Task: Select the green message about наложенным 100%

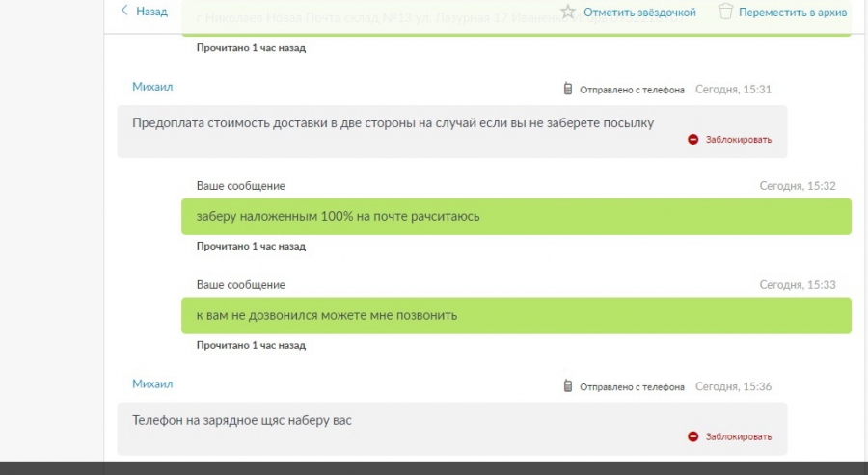Action: click(x=517, y=216)
